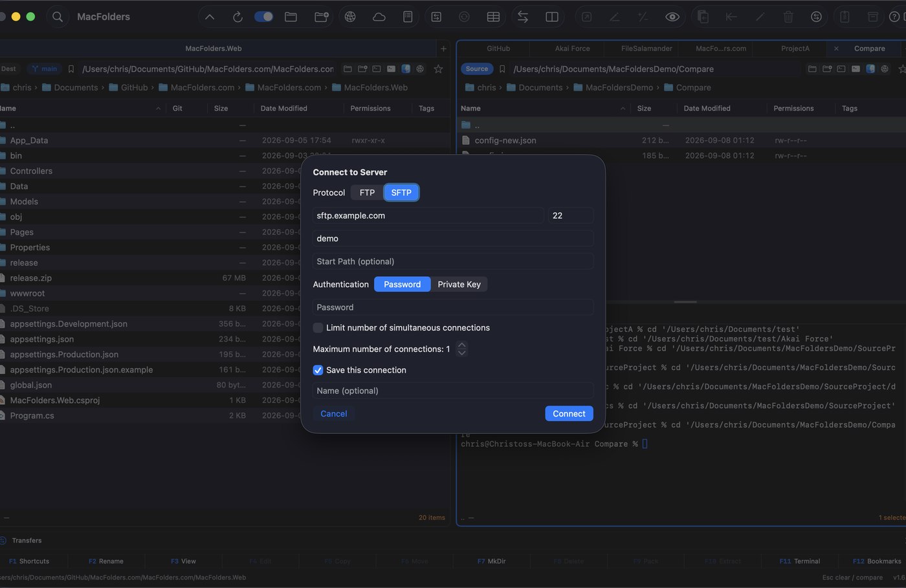Click the bookmark icon in right path bar
Viewport: 906px width, 588px height.
click(502, 69)
